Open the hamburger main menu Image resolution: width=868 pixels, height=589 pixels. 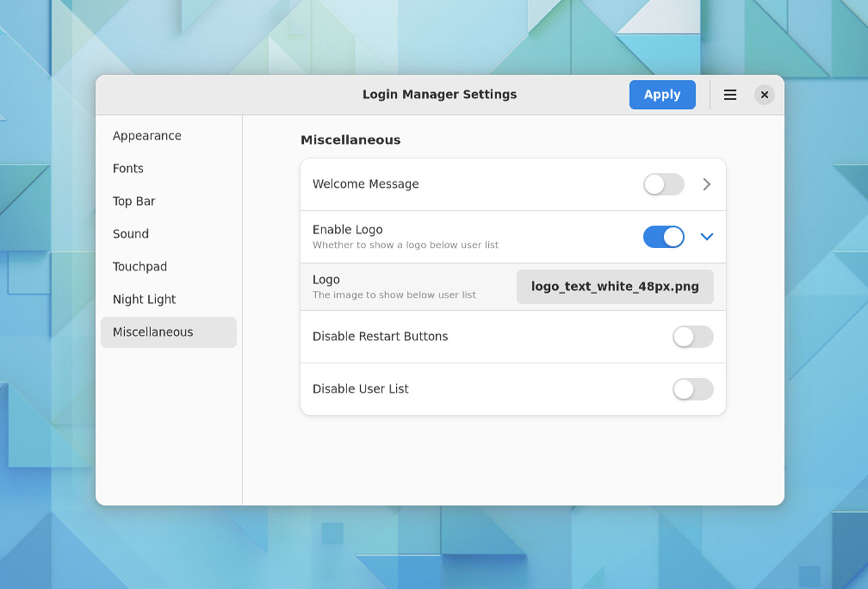[x=730, y=95]
